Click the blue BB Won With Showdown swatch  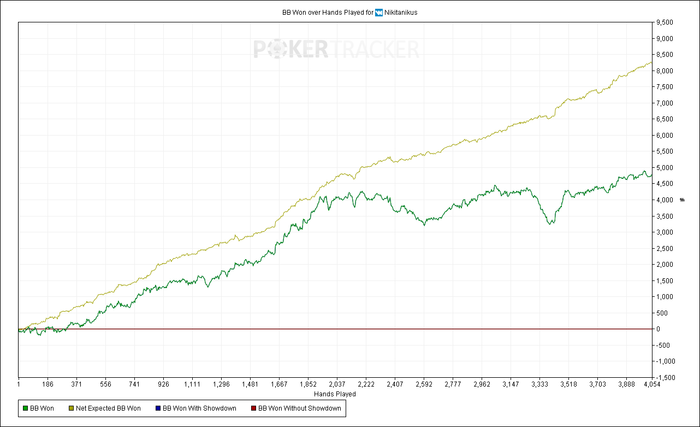(158, 408)
